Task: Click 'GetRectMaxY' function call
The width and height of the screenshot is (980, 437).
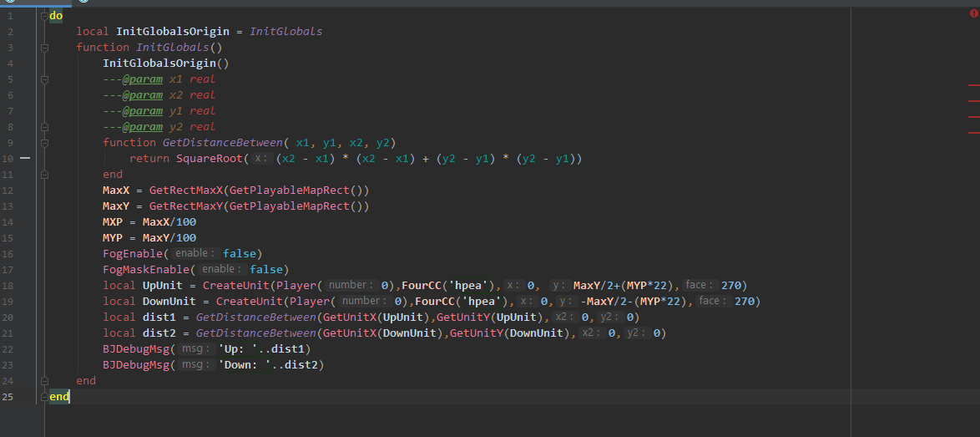Action: click(x=185, y=206)
